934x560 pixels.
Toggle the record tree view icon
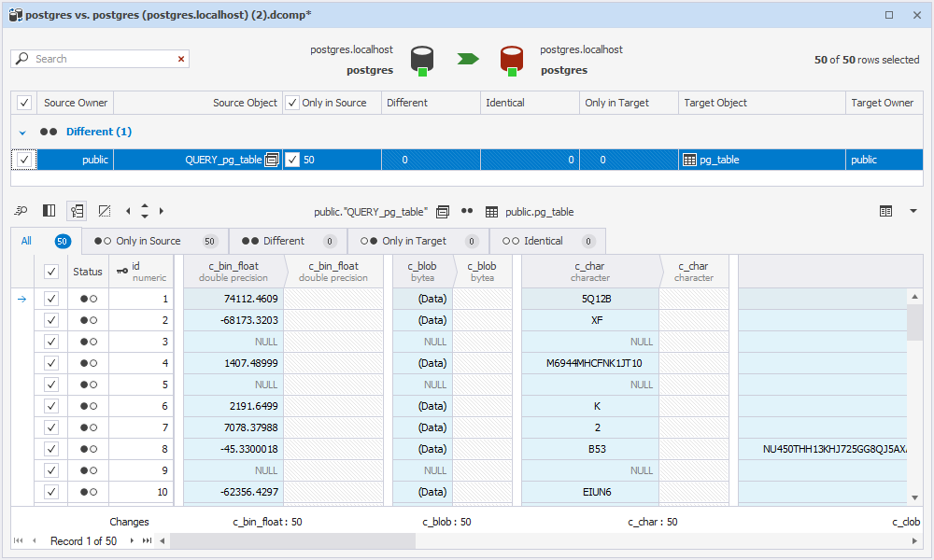[77, 211]
